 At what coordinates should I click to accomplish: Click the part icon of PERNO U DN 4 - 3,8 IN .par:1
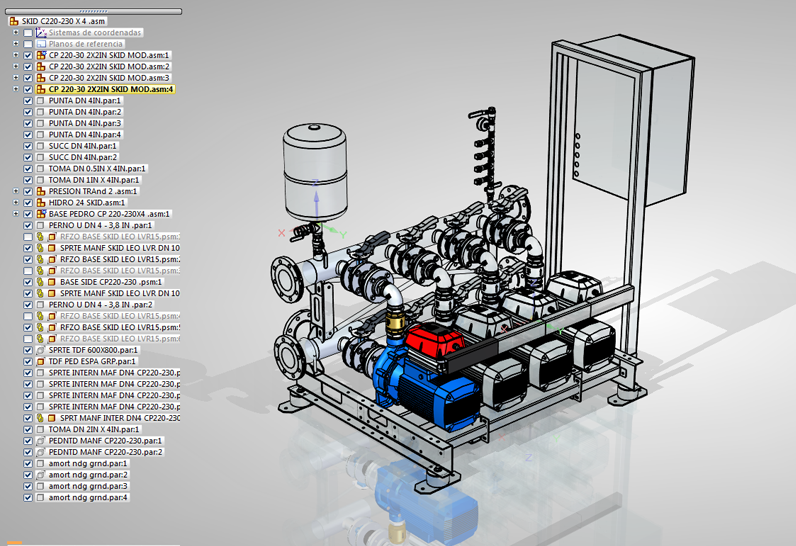coord(41,225)
